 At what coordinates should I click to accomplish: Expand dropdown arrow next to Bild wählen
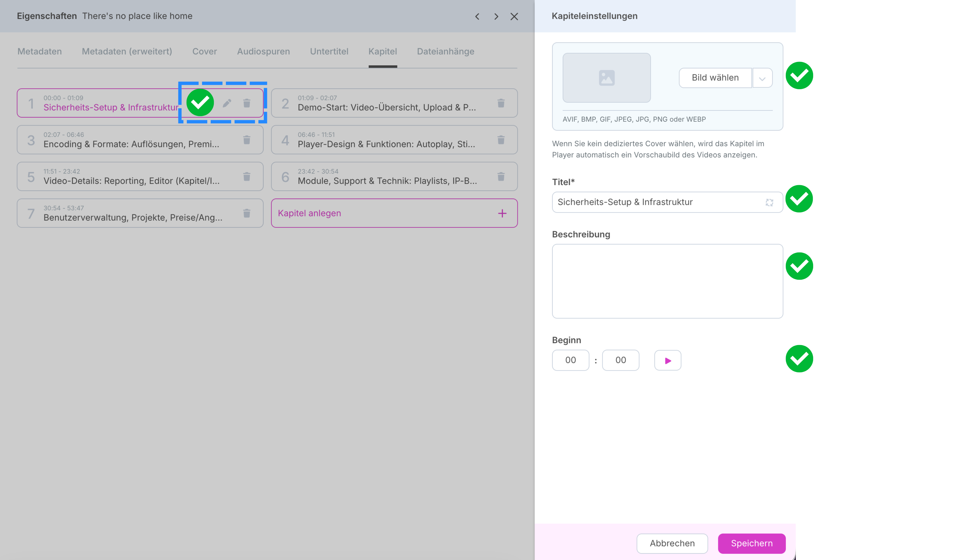[762, 78]
